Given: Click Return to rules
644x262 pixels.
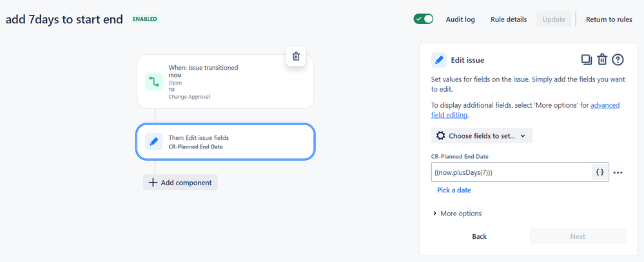Looking at the screenshot, I should [609, 19].
